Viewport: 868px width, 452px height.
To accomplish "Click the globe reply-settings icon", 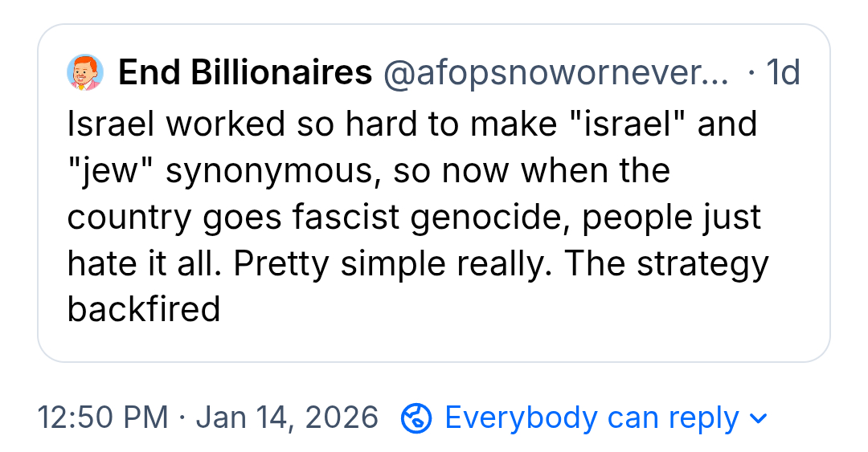I will 417,418.
